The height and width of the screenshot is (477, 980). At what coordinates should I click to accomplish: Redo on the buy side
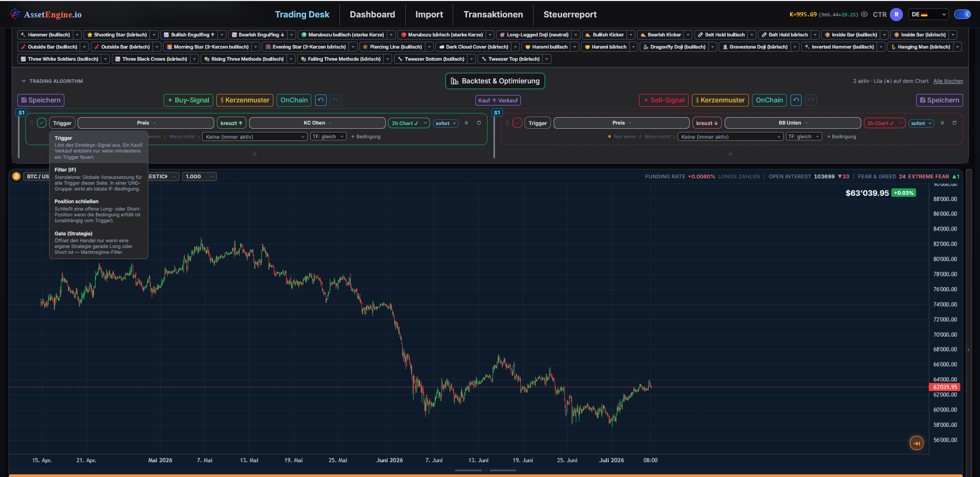click(x=335, y=100)
